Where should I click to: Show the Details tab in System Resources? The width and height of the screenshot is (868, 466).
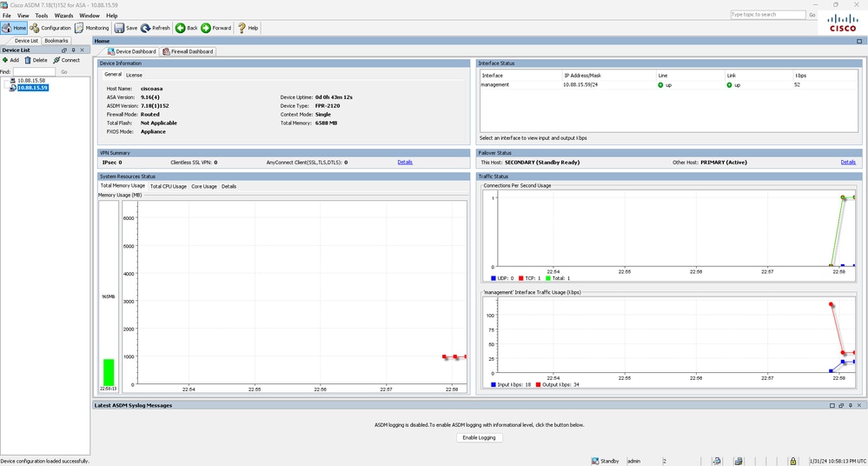pos(229,186)
